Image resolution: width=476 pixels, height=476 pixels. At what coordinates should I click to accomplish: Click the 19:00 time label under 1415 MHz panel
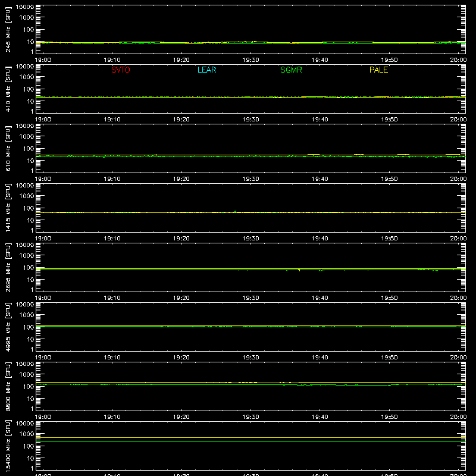coord(43,239)
